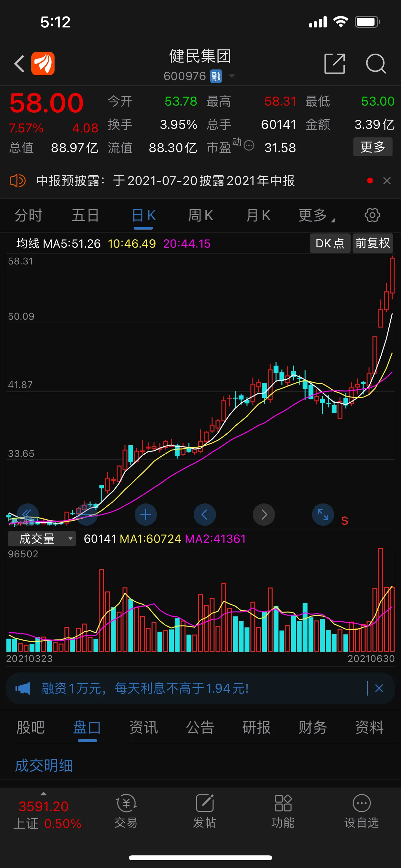Image resolution: width=401 pixels, height=868 pixels.
Task: Tap the back arrow icon
Action: [20, 64]
